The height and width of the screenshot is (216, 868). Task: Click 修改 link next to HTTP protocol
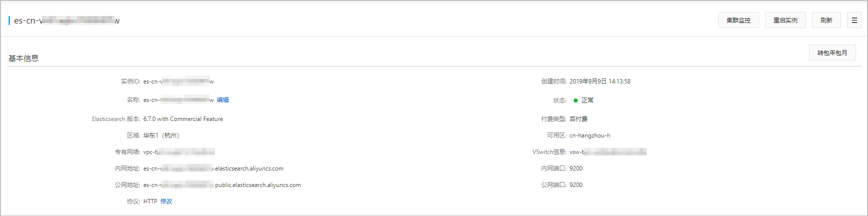click(166, 201)
